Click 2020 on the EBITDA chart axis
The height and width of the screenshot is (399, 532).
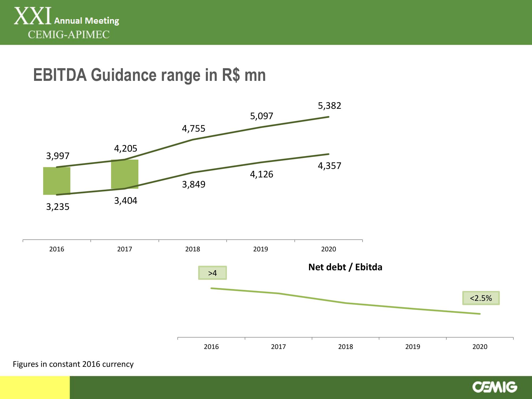pos(329,249)
